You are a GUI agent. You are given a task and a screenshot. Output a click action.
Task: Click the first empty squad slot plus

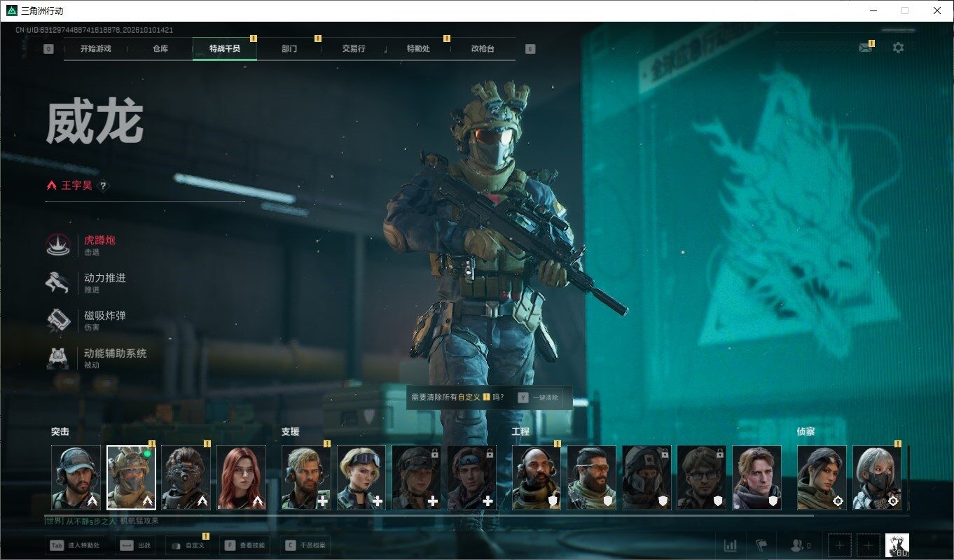pos(840,545)
